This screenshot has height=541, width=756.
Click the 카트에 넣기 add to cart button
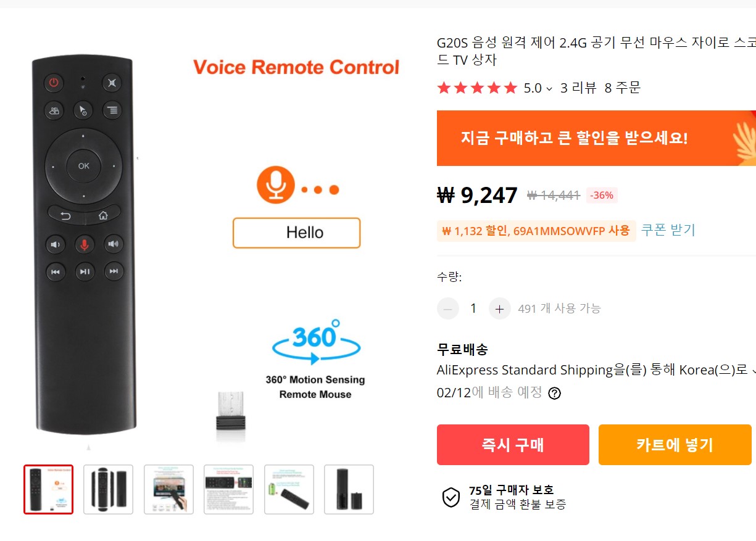coord(675,445)
